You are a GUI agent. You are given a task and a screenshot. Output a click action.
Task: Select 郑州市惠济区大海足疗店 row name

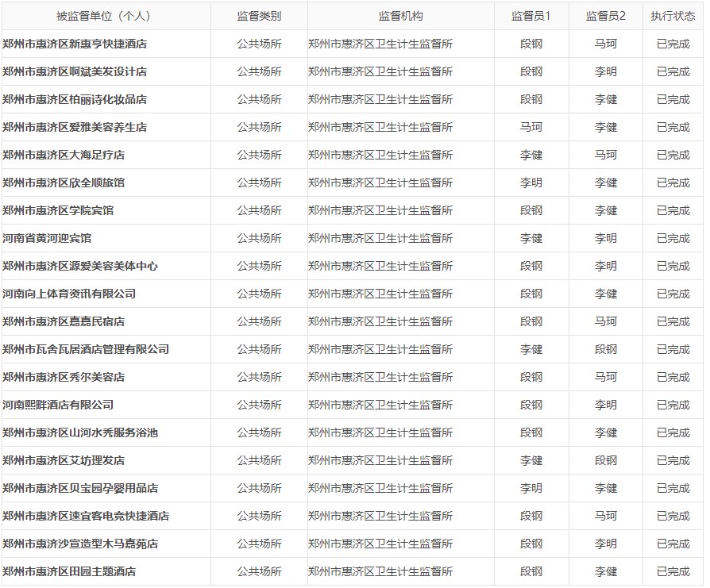pos(64,155)
